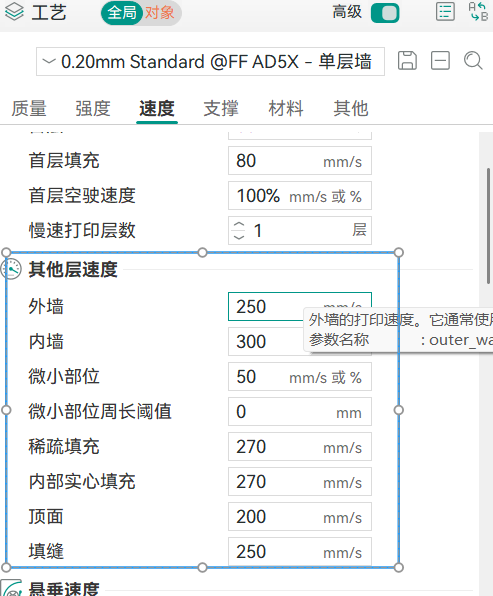Viewport: 493px width, 596px height.
Task: Increase 慢速打印层数 with up arrow
Action: (239, 225)
